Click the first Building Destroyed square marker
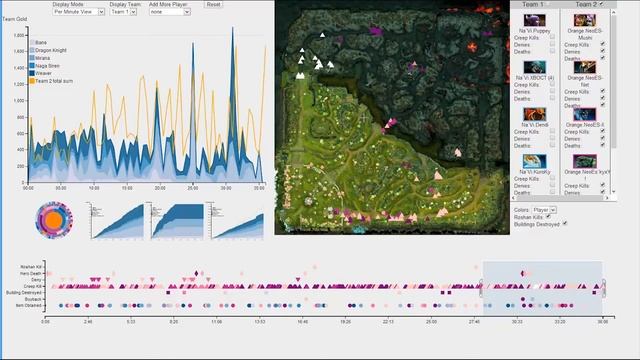 click(x=168, y=293)
